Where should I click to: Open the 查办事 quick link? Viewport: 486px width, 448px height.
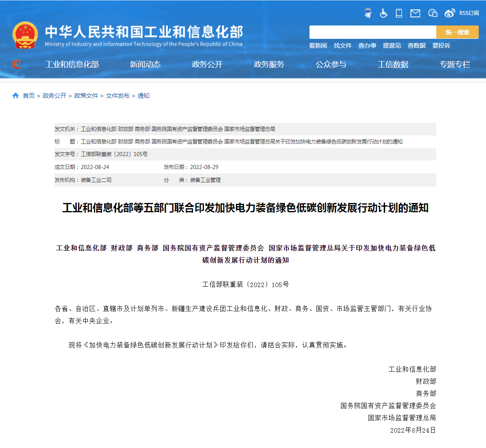tap(367, 45)
